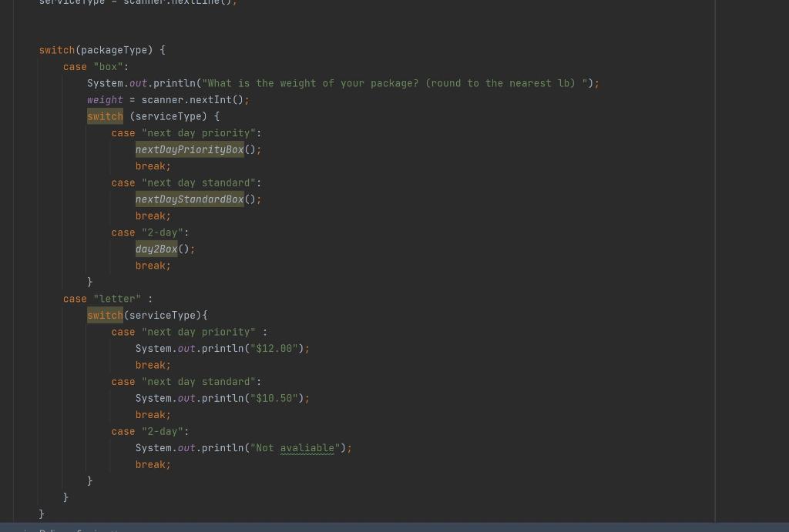Screen dimensions: 789x532
Task: Click the weight variable assignment
Action: (x=105, y=99)
